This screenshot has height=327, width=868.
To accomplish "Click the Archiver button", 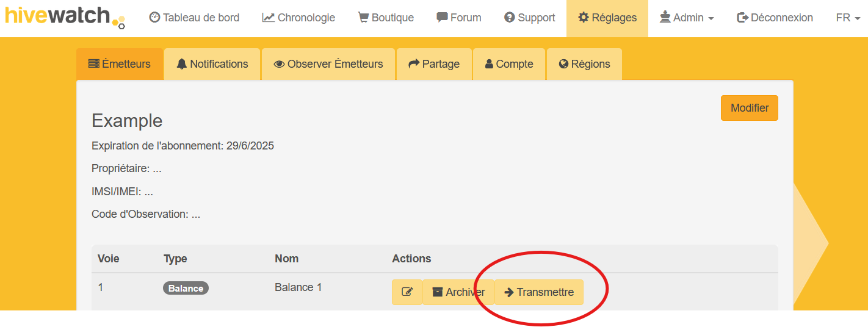I will [458, 292].
